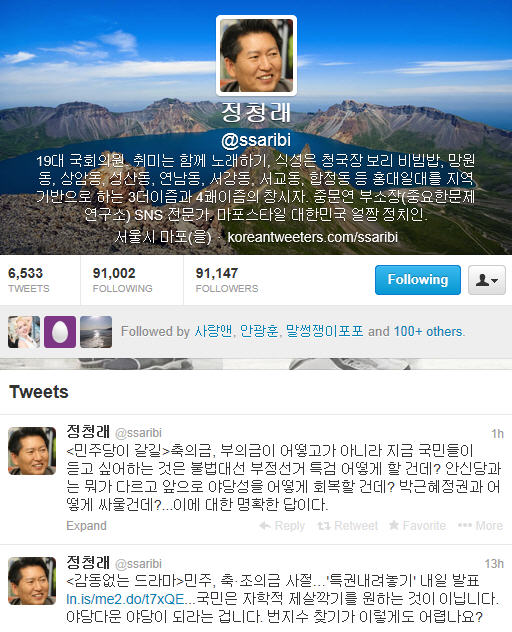Screen dimensions: 512x632
Task: Expand the first tweet
Action: click(86, 526)
